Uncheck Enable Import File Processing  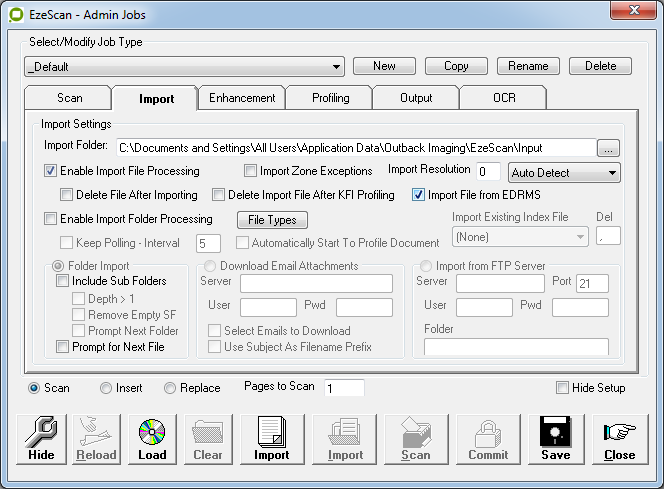coord(51,171)
